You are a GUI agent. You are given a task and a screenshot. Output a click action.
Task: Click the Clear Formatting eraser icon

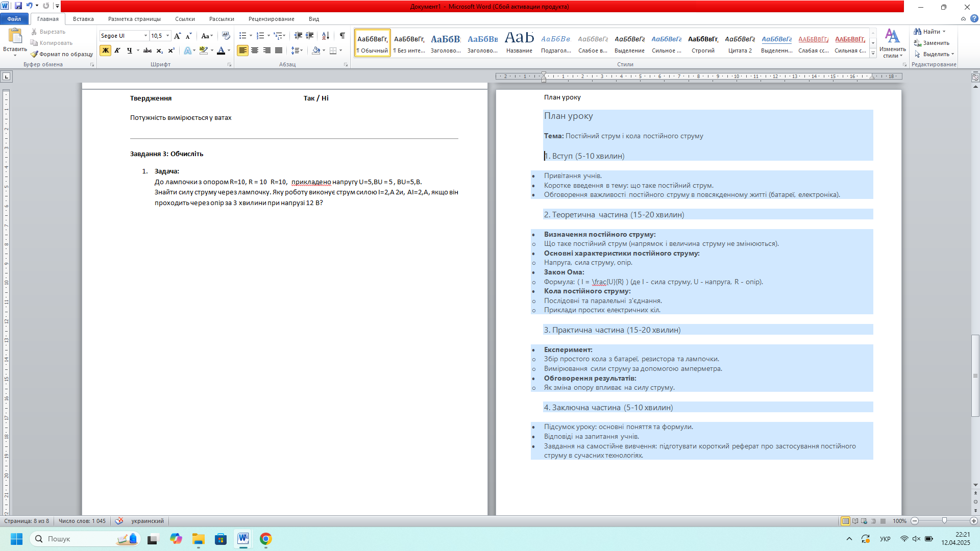pos(226,36)
